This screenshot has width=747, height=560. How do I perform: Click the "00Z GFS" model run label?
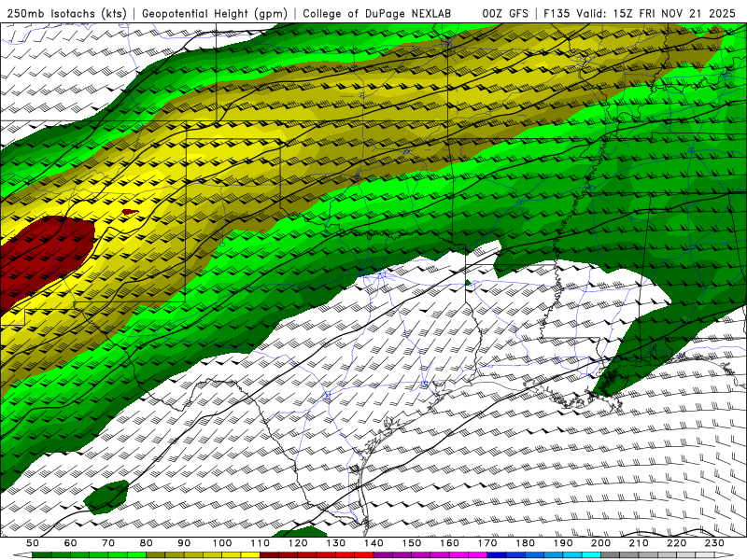tap(505, 13)
